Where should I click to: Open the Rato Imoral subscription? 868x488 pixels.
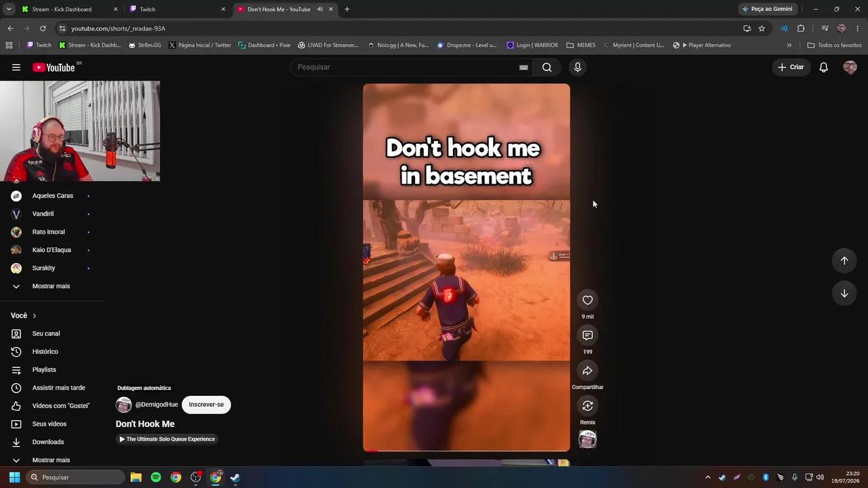pos(48,232)
